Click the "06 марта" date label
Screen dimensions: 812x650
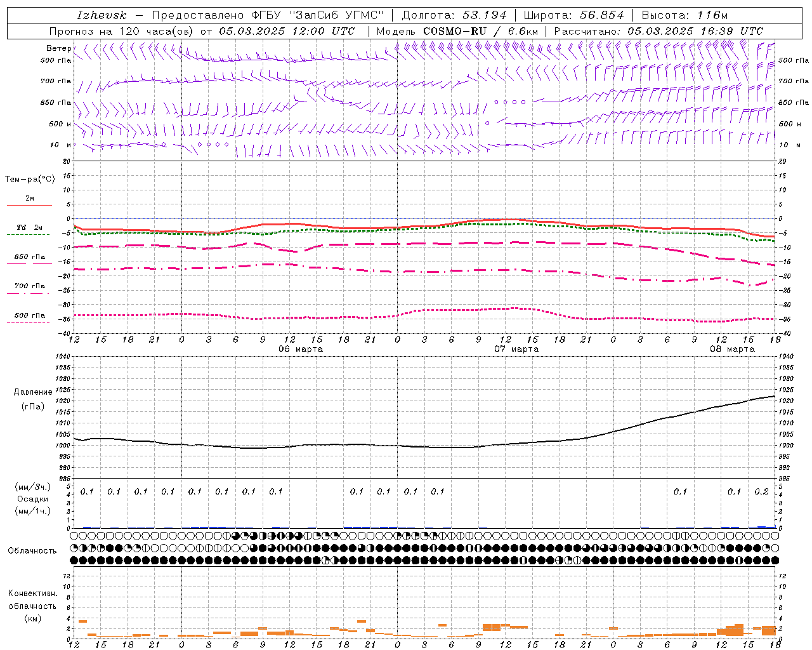[x=301, y=349]
